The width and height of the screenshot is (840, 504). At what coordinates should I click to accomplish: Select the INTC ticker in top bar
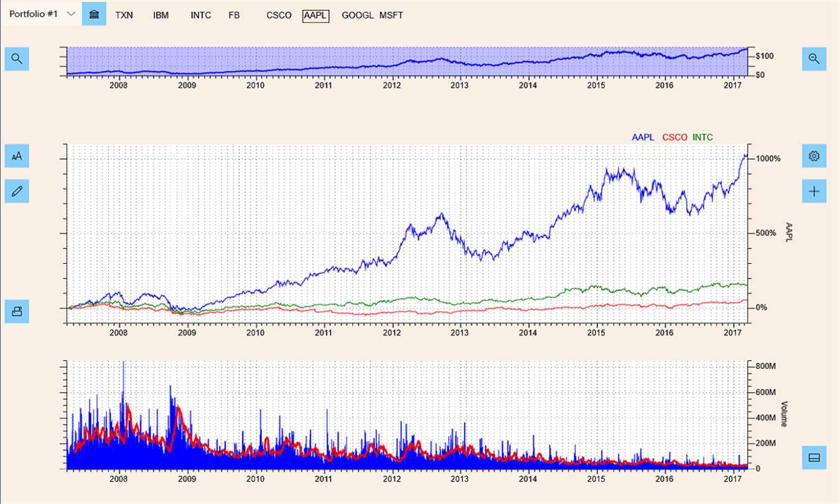[x=200, y=16]
